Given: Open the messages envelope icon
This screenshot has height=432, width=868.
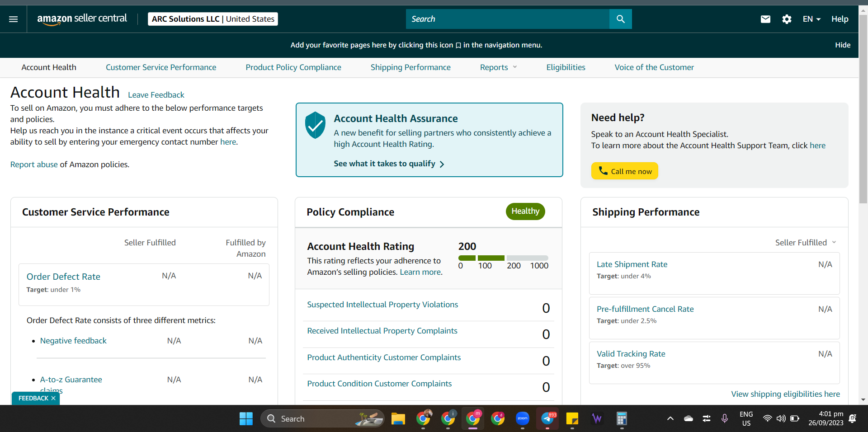Looking at the screenshot, I should click(x=765, y=19).
